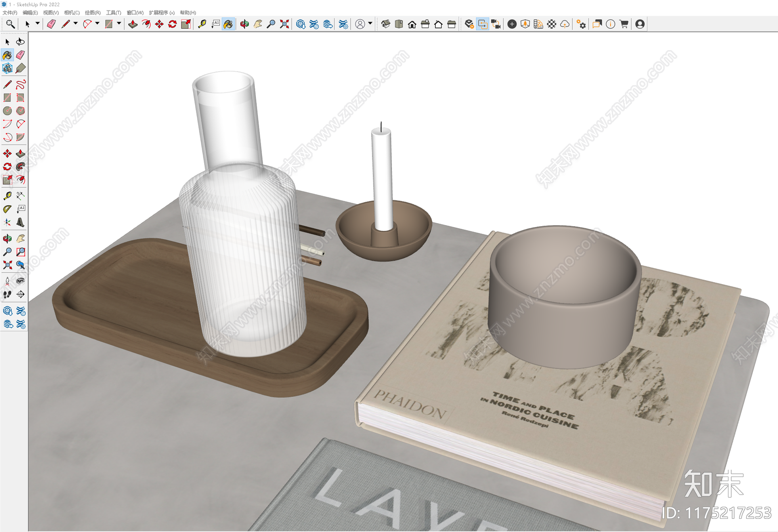This screenshot has width=778, height=532.
Task: Expand the user account dropdown arrow
Action: (371, 23)
